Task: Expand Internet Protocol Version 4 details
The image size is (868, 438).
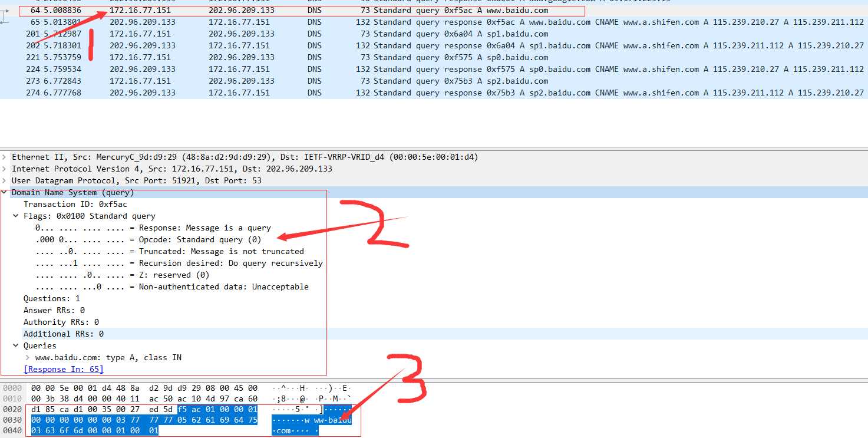Action: click(5, 169)
